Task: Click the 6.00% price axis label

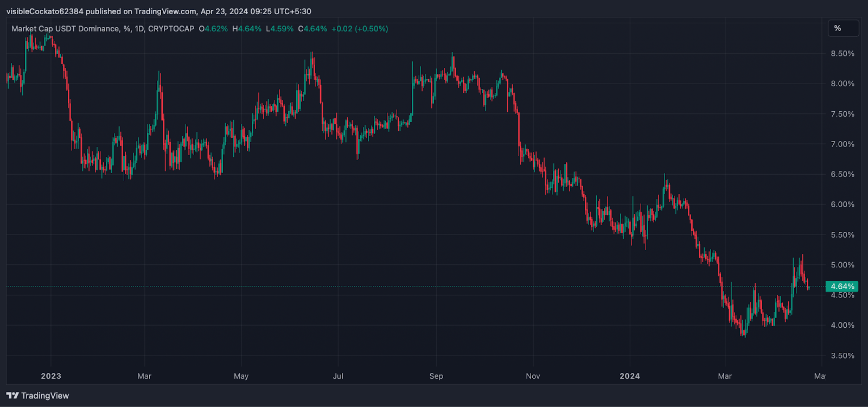Action: [x=843, y=205]
